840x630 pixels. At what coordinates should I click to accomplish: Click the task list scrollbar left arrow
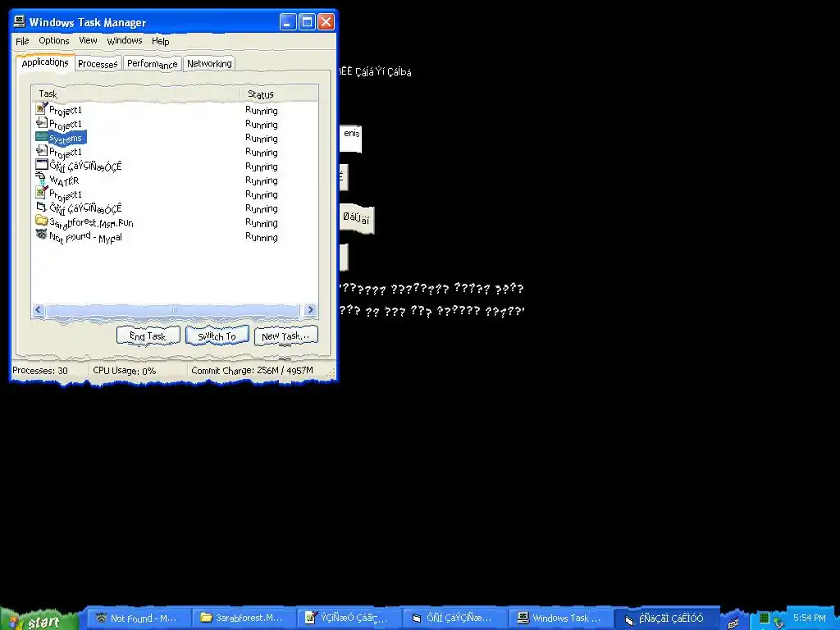(x=38, y=309)
